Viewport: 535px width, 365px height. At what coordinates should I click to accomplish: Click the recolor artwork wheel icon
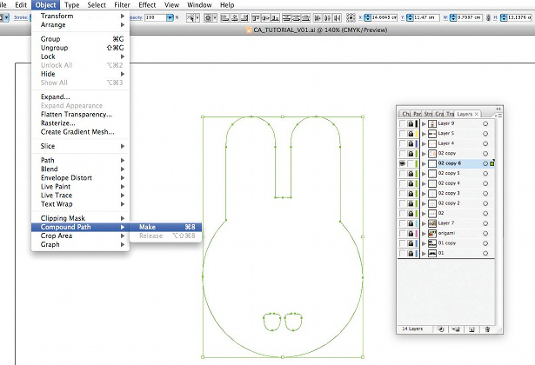[207, 18]
